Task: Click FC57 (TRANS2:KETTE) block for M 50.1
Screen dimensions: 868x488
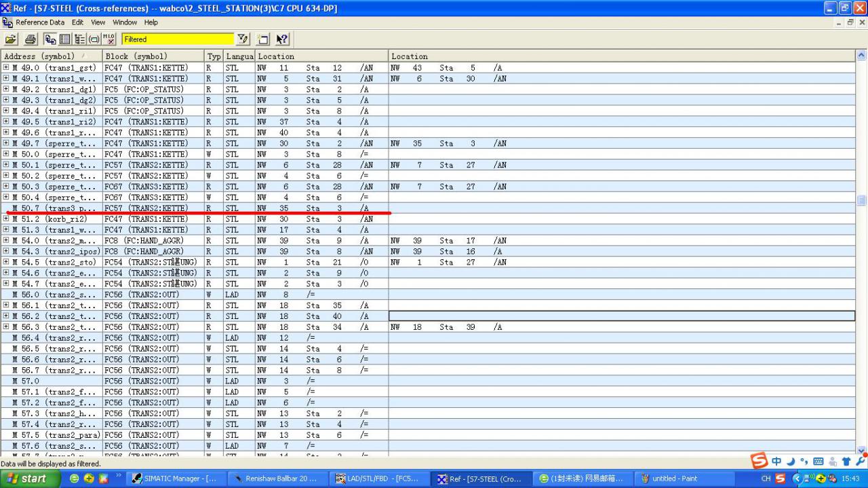Action: click(x=153, y=165)
